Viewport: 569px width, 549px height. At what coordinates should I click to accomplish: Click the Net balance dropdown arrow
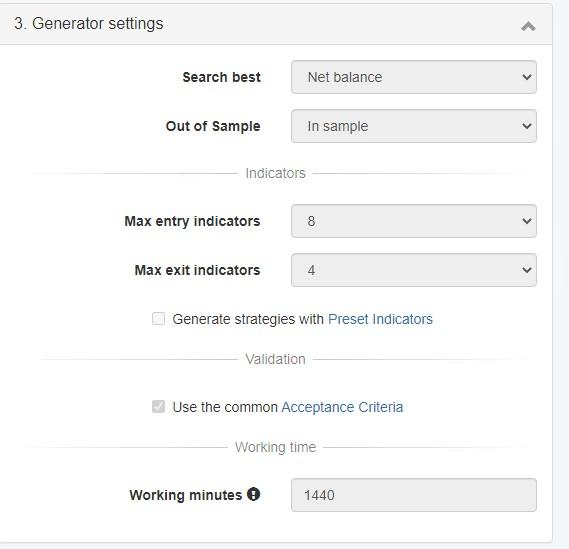pyautogui.click(x=527, y=77)
